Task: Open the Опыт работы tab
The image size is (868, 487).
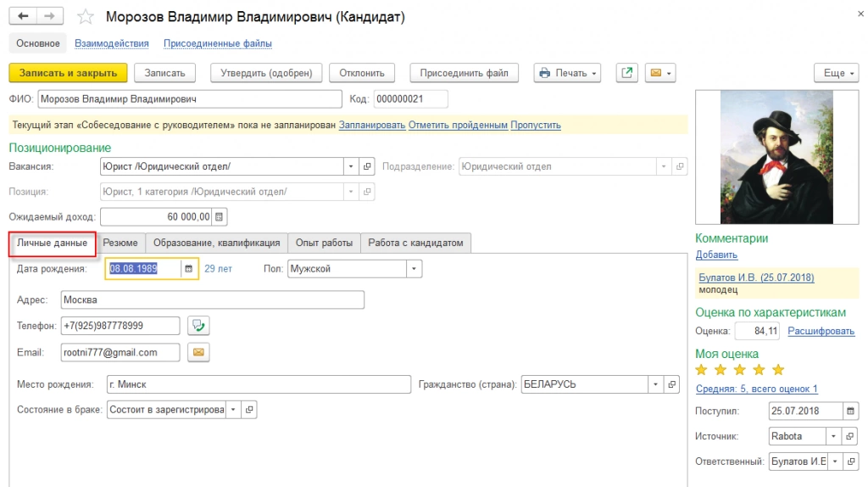Action: (x=324, y=243)
